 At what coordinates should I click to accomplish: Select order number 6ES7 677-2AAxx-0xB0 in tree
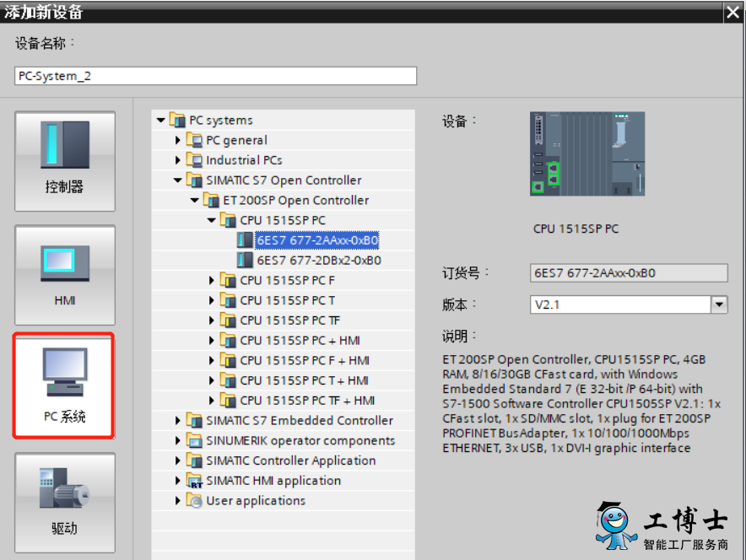coord(317,240)
